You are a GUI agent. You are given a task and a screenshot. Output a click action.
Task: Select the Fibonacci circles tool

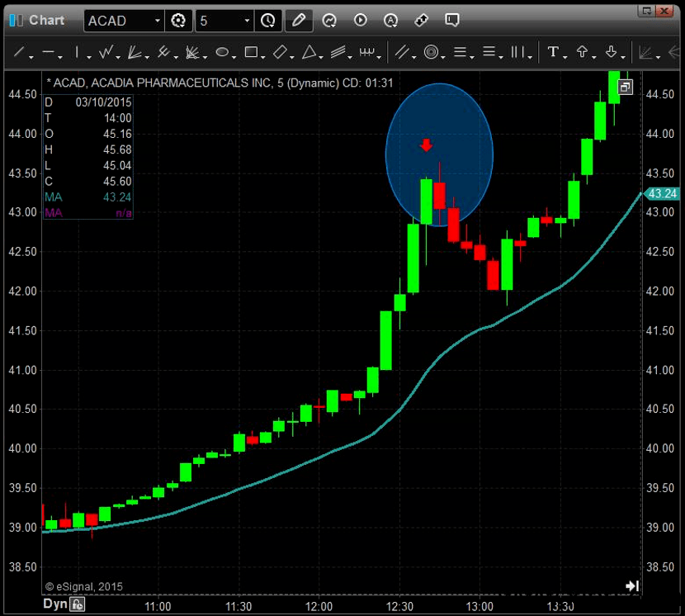(431, 53)
